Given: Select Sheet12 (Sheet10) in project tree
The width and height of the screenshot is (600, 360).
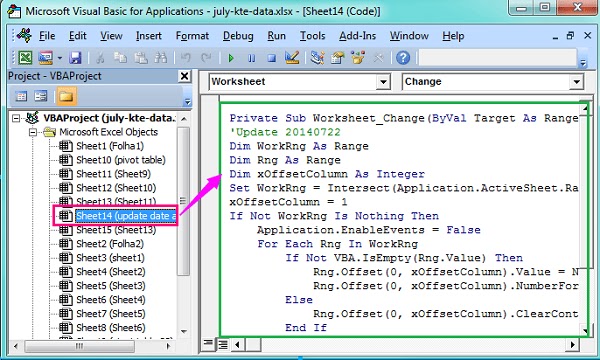Looking at the screenshot, I should [x=116, y=188].
